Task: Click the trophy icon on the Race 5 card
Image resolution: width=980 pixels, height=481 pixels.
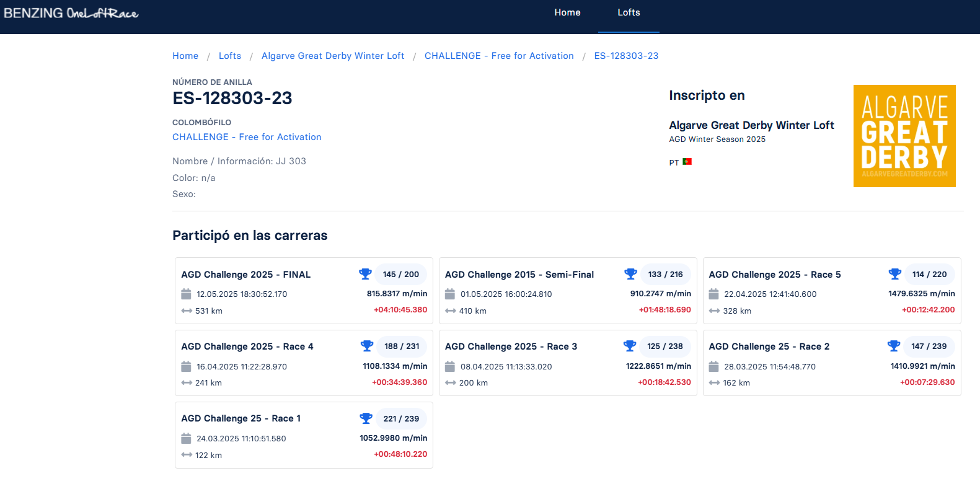Action: pos(894,274)
